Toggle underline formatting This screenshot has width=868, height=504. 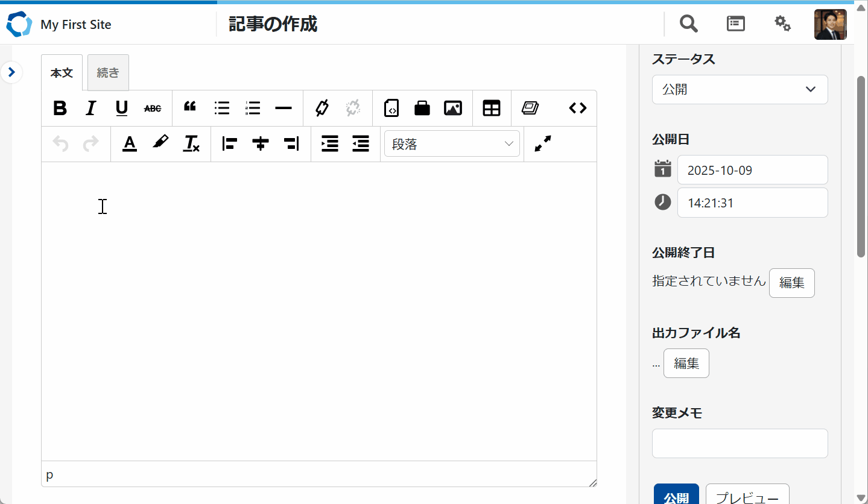(x=122, y=109)
